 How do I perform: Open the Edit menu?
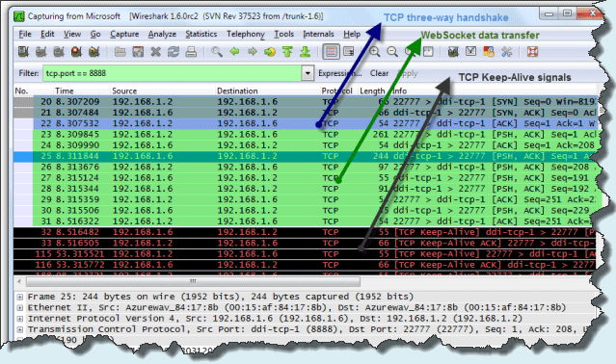(x=47, y=34)
